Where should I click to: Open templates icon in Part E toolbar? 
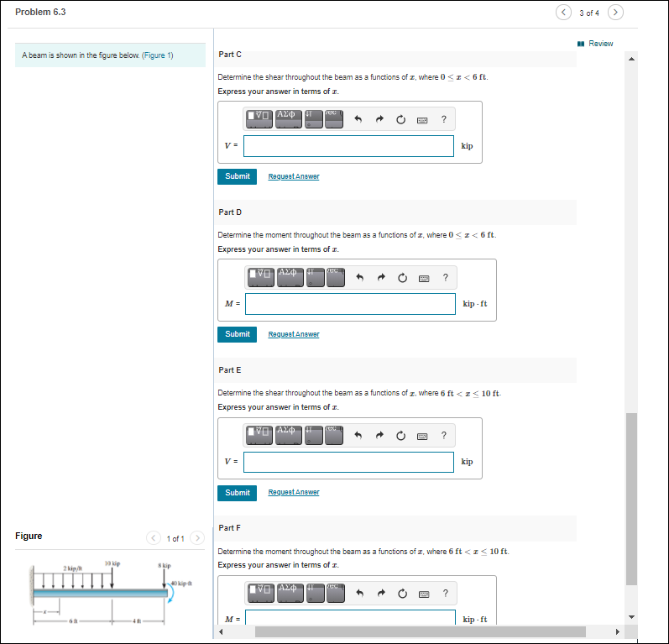259,435
